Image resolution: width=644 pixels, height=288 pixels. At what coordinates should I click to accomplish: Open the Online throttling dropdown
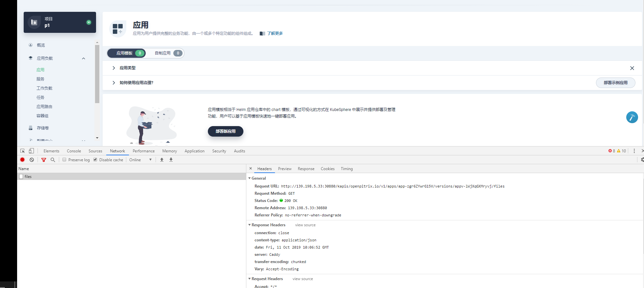click(x=140, y=160)
